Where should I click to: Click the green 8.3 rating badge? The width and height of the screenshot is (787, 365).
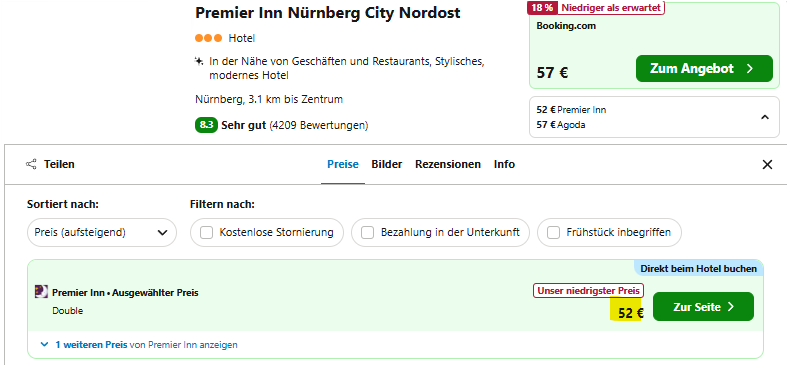[206, 125]
